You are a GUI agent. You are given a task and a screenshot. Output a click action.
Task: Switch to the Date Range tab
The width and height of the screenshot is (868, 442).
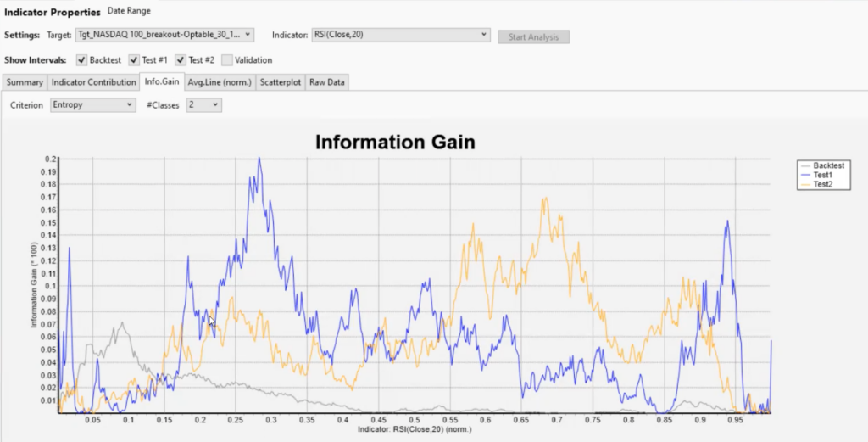(130, 11)
